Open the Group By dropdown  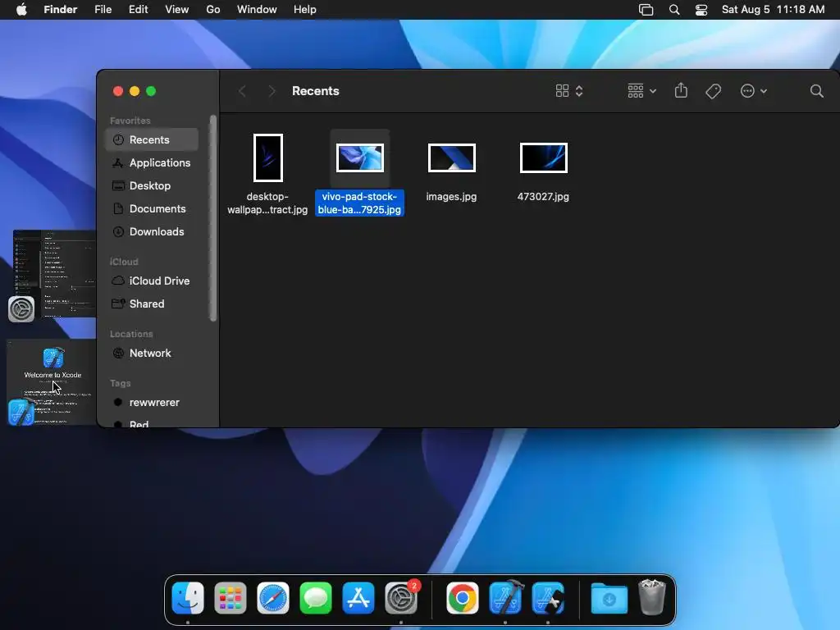click(x=641, y=91)
